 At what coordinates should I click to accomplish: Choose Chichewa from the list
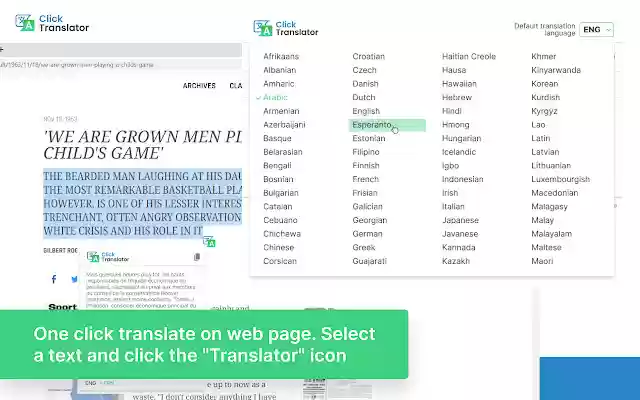point(282,234)
